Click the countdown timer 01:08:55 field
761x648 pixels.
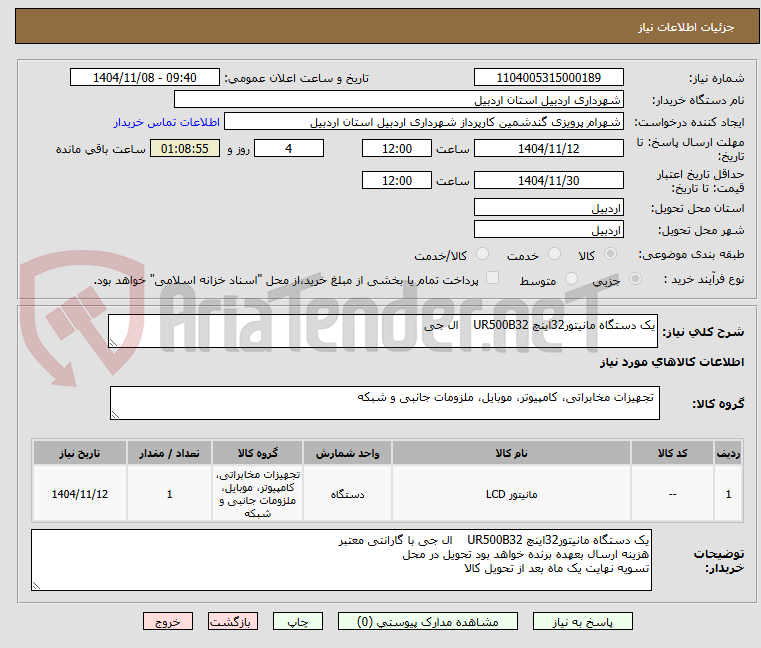(x=184, y=149)
